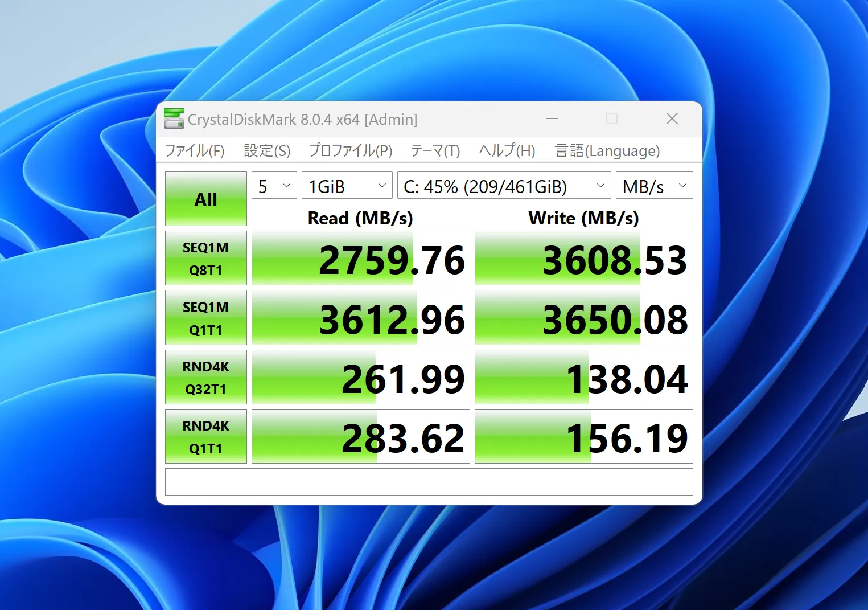
Task: Select the 3612.96 read result value
Action: tap(361, 318)
